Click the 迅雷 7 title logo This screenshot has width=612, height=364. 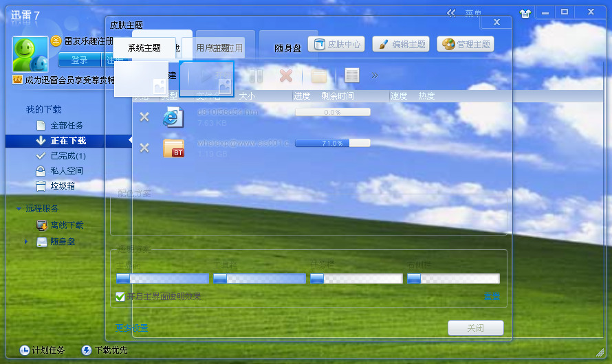(x=25, y=16)
